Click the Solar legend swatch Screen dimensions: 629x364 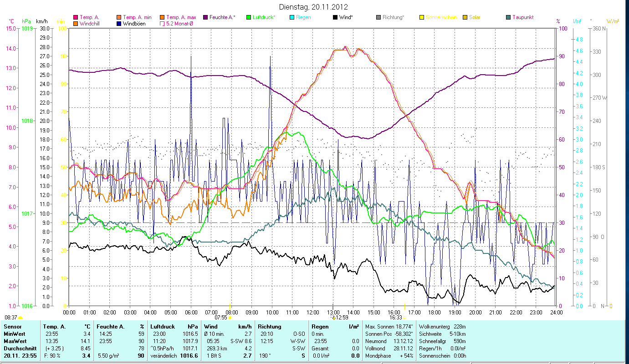coord(465,17)
